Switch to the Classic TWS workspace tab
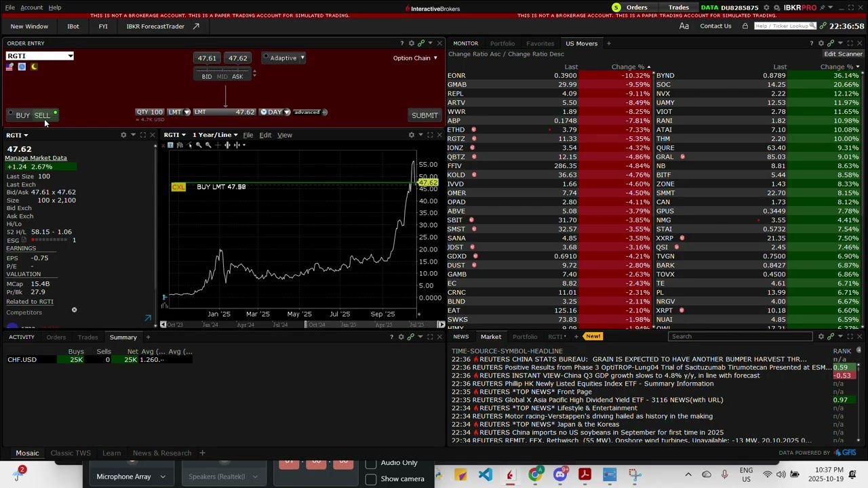The height and width of the screenshot is (488, 868). click(71, 453)
